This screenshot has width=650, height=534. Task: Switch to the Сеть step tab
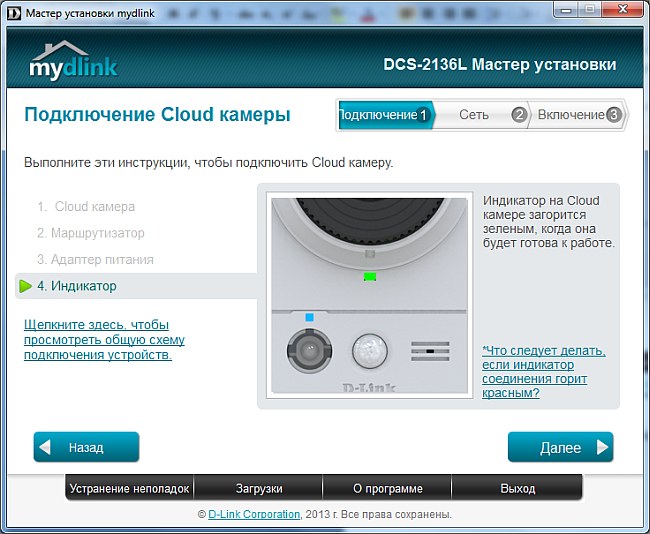[x=475, y=115]
